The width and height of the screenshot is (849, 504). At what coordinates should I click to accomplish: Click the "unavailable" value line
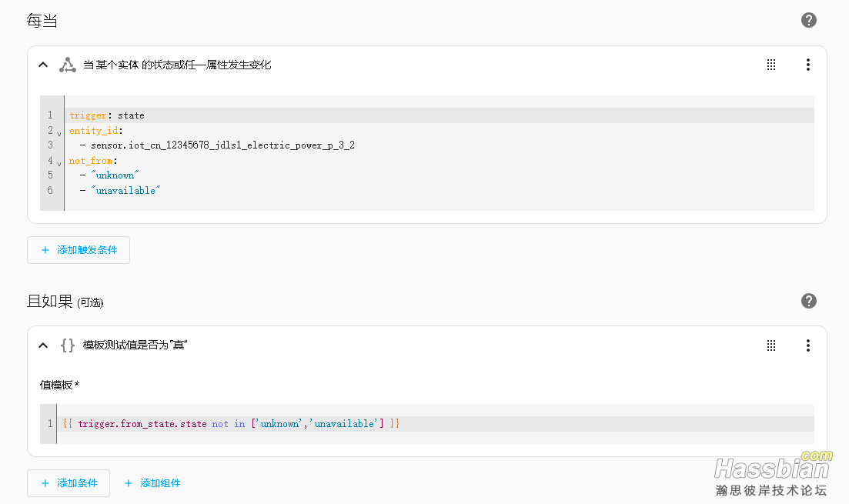(439, 191)
